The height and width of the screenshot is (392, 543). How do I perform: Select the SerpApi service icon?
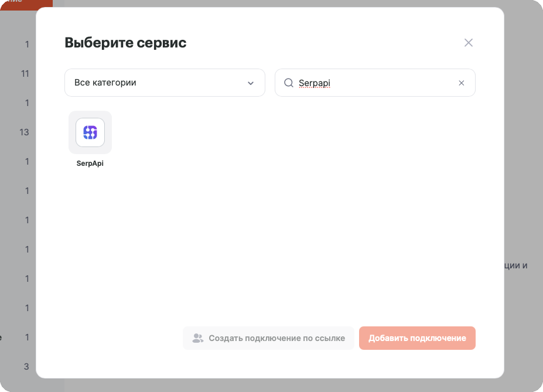(x=90, y=132)
